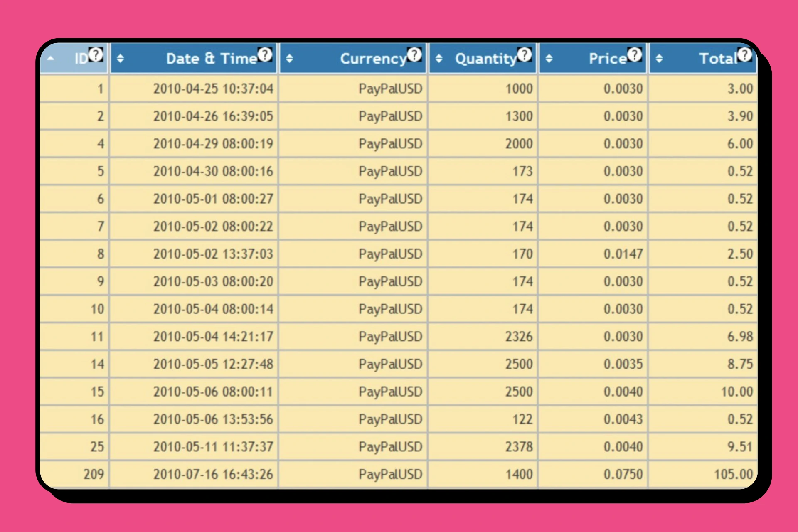The image size is (798, 532).
Task: Sort table by Price column header
Action: pos(607,59)
